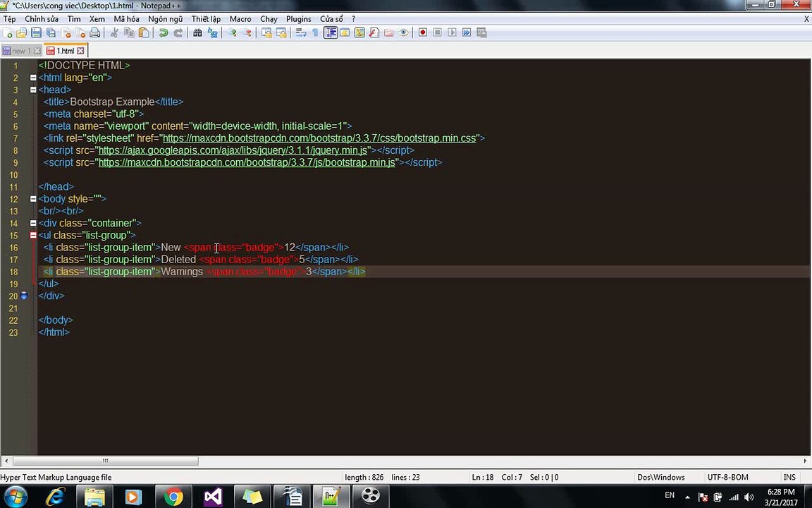The height and width of the screenshot is (508, 812).
Task: Click the Save recorded macro icon
Action: click(481, 32)
